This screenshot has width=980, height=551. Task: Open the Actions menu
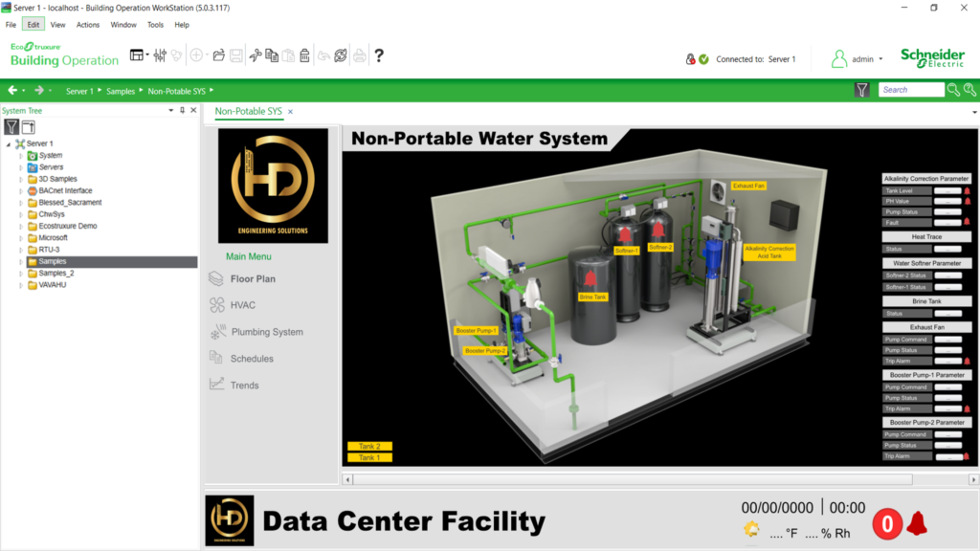pos(87,25)
